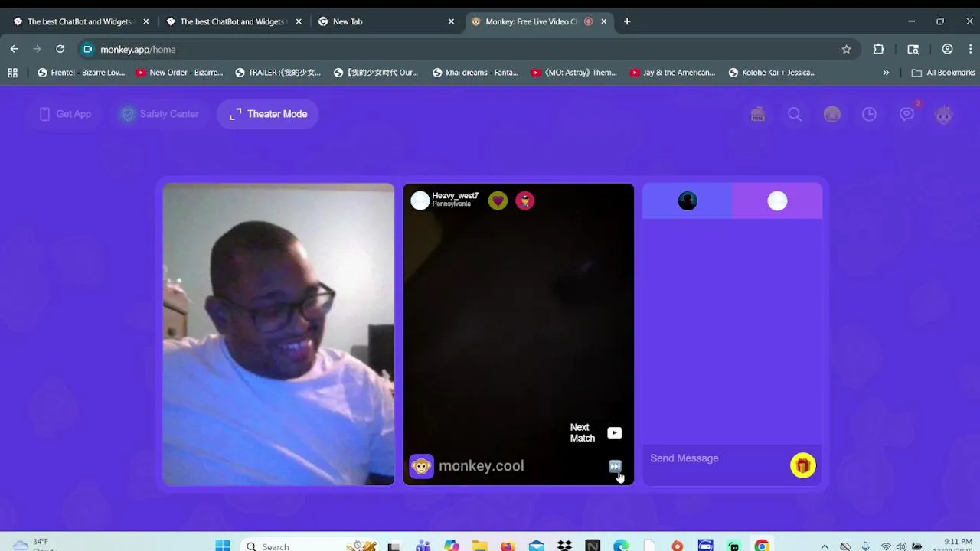Click your own webcam video preview
Image resolution: width=980 pixels, height=551 pixels.
coord(279,334)
